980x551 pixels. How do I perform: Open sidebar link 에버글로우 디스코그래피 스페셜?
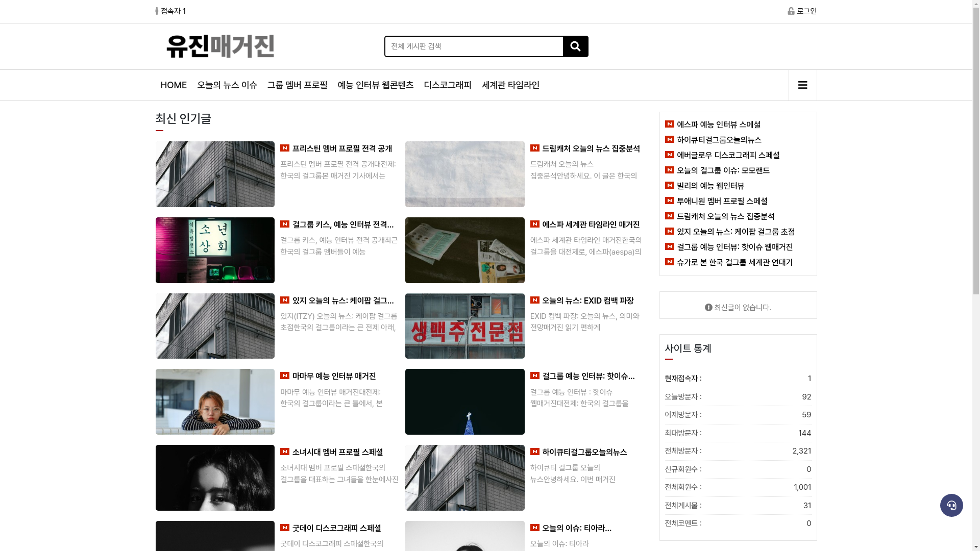click(x=728, y=155)
